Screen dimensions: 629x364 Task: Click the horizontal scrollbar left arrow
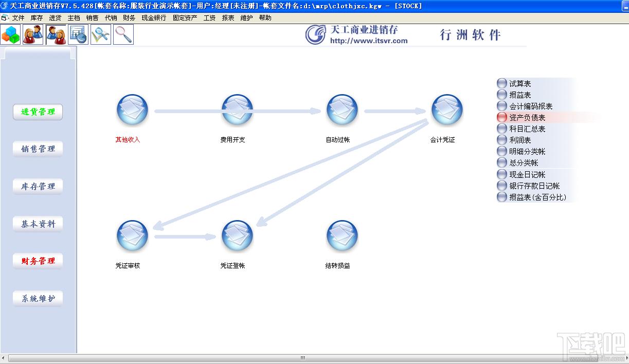click(x=4, y=358)
